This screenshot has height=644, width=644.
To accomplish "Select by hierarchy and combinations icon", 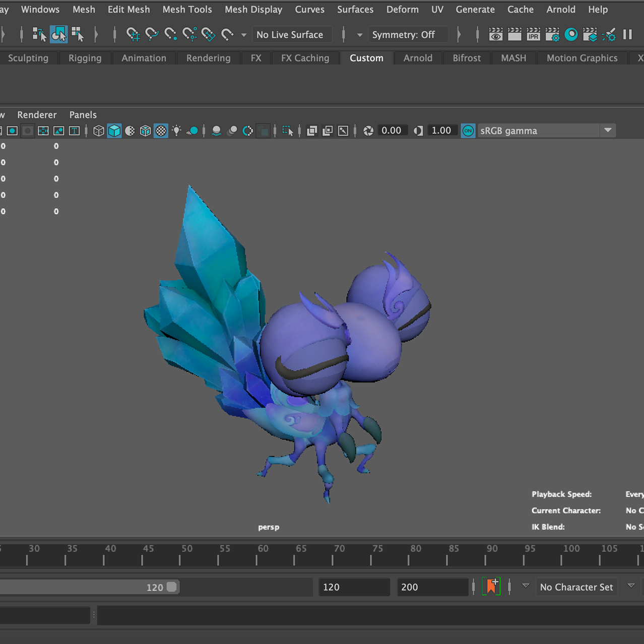I will [x=39, y=34].
